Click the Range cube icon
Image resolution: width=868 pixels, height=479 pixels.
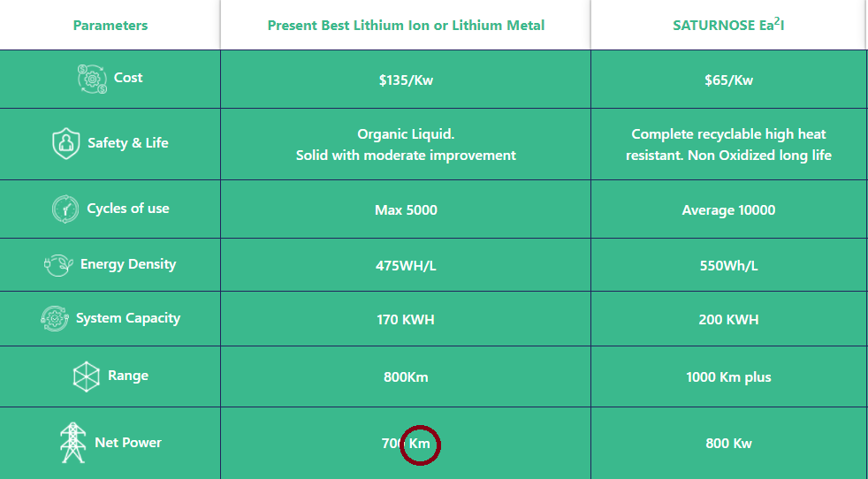pyautogui.click(x=87, y=376)
